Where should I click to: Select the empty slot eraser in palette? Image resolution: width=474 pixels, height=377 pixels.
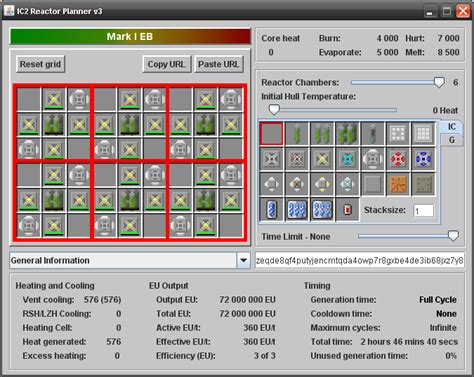(x=271, y=134)
